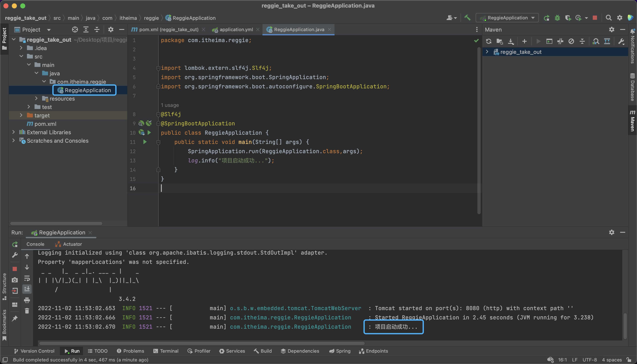Clear console with the trash icon

point(27,311)
